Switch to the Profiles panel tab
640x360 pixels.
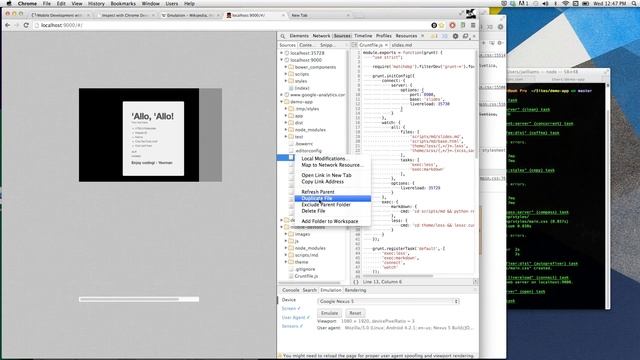tap(384, 36)
